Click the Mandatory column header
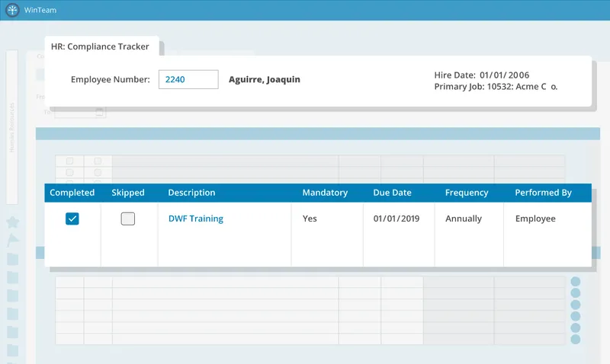 pos(325,193)
